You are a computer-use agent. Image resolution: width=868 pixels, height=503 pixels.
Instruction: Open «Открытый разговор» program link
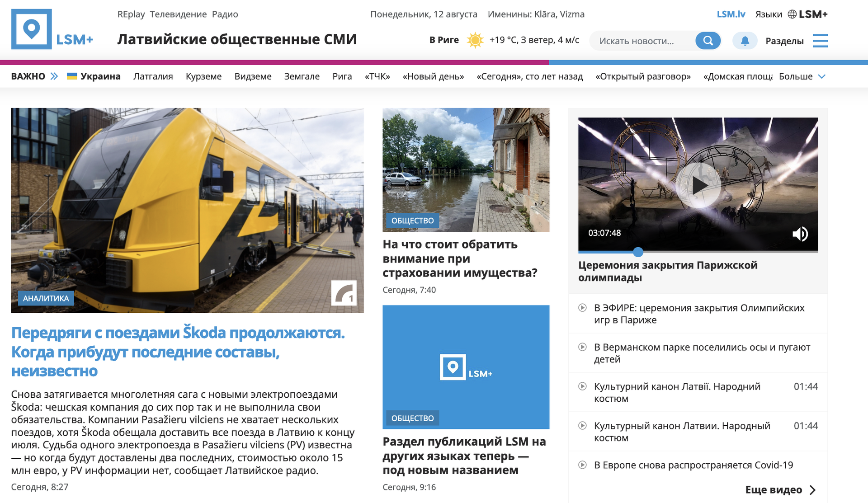pos(643,76)
